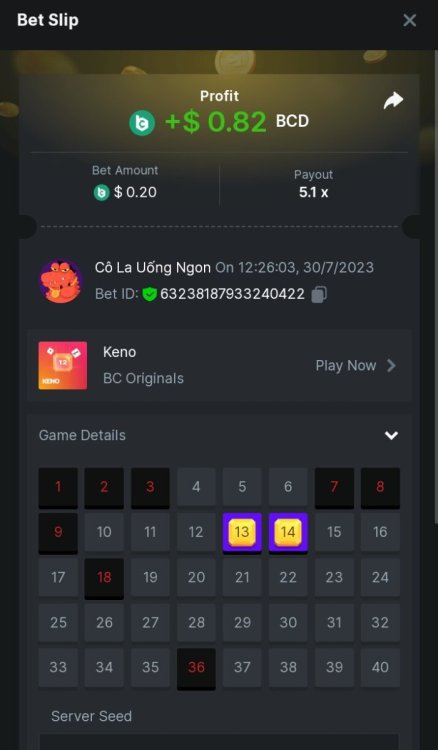Screen dimensions: 438x750
Task: Toggle Keno number tile 36
Action: (196, 669)
